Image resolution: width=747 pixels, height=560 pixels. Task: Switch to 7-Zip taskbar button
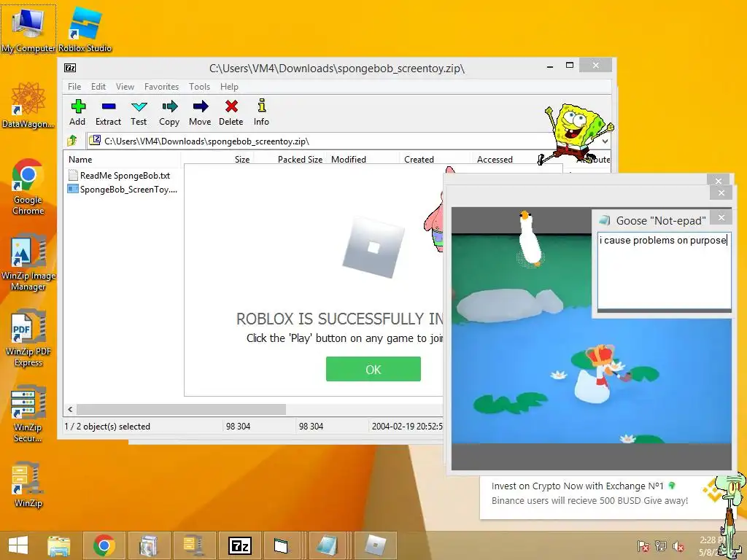coord(239,545)
